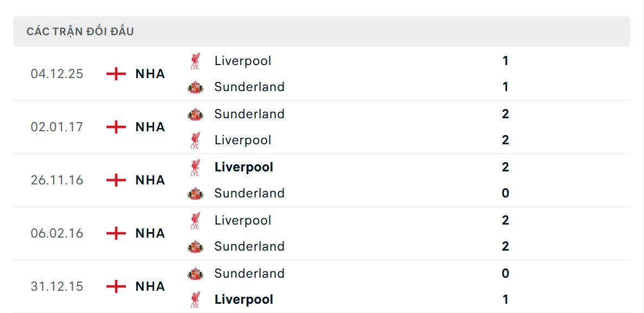Click the Liverpool liver bird logo beside 26.11.16
644x313 pixels.
point(194,166)
